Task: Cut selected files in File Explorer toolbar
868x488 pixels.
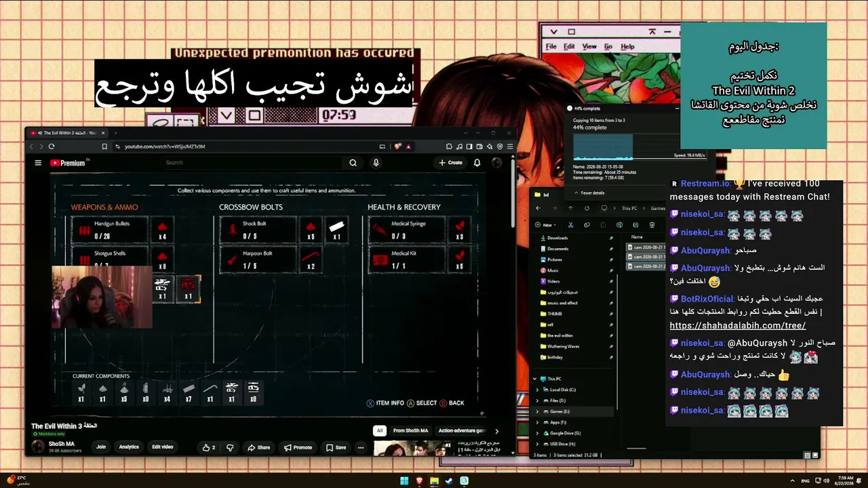Action: 570,225
